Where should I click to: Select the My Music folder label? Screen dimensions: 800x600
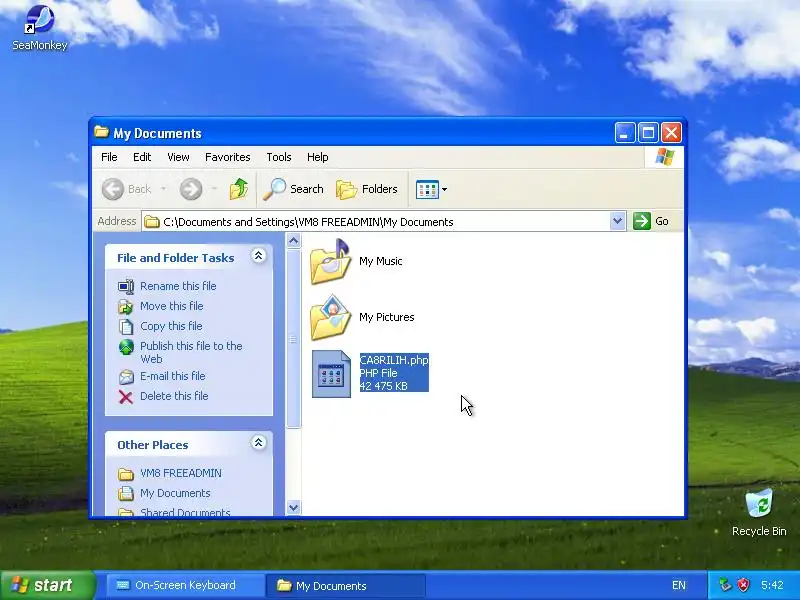point(381,261)
